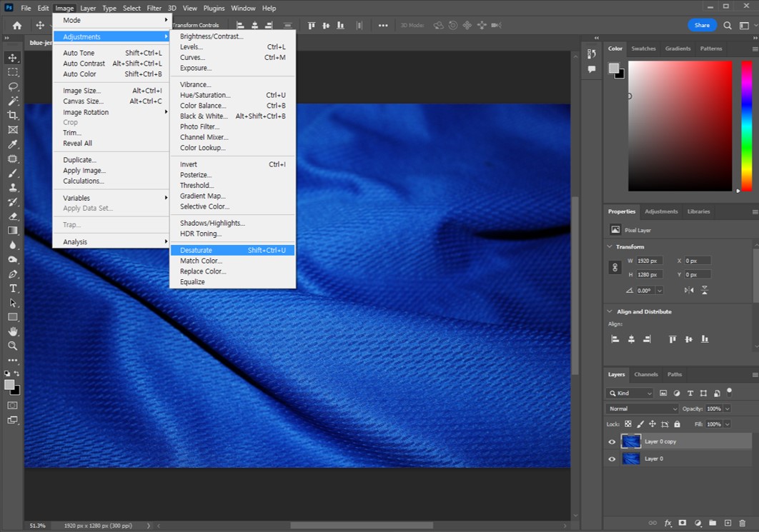Screen dimensions: 759x532
Task: Pick a color in the color field
Action: tap(680, 126)
